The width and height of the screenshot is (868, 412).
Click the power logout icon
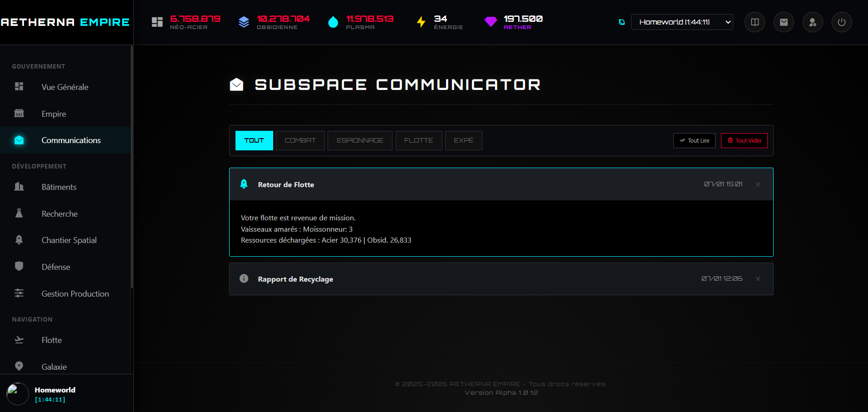click(x=842, y=22)
